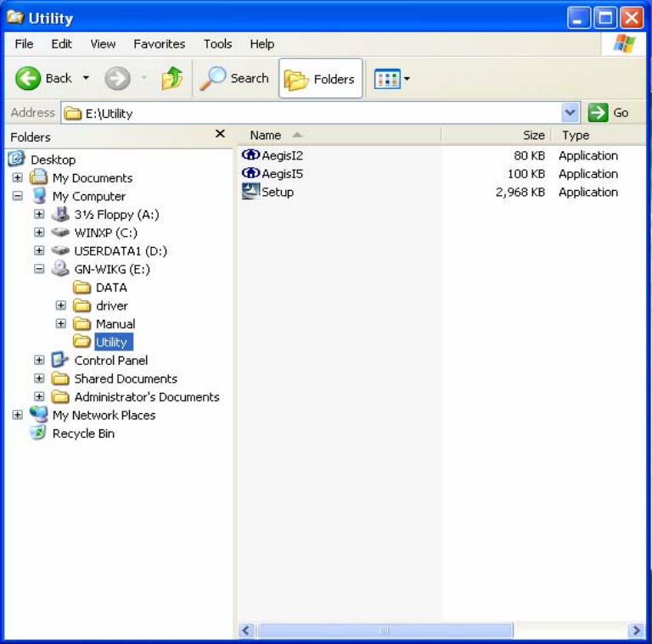The height and width of the screenshot is (644, 652).
Task: Expand the 3½ Floppy (A:) node
Action: pyautogui.click(x=39, y=215)
